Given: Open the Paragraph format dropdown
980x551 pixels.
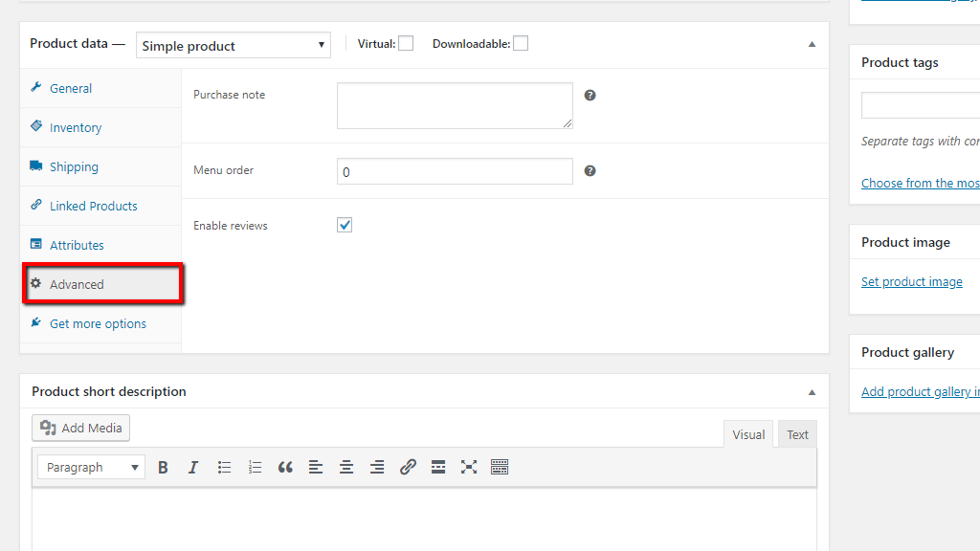Looking at the screenshot, I should (91, 467).
